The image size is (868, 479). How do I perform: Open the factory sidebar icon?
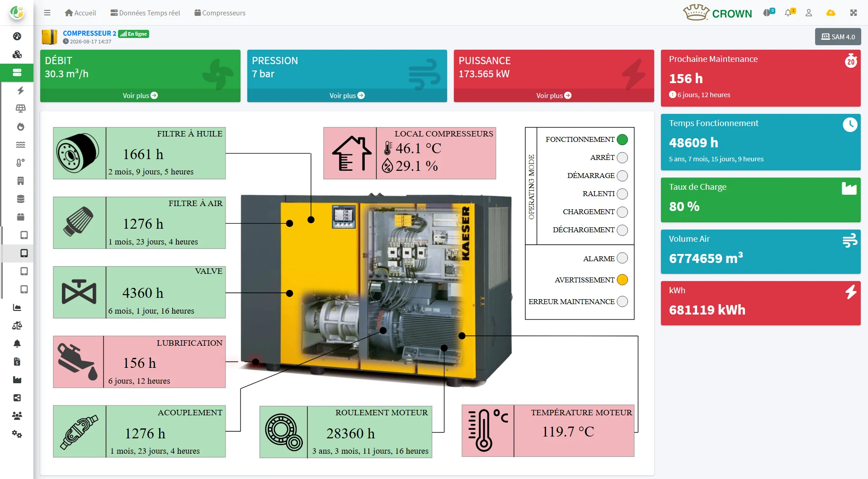point(17,380)
